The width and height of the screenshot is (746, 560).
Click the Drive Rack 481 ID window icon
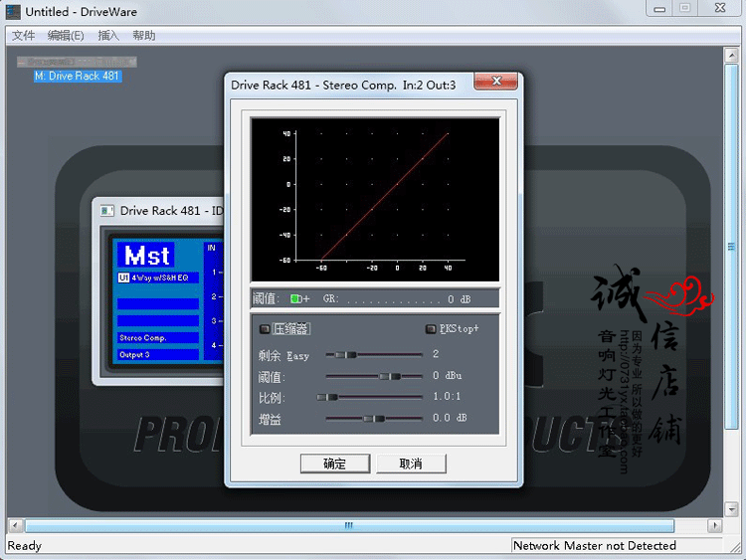[x=107, y=210]
